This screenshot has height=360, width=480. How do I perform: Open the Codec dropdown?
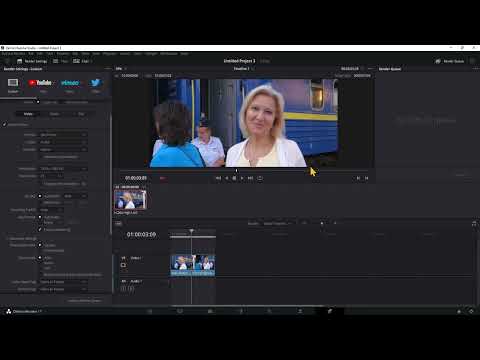pos(63,142)
